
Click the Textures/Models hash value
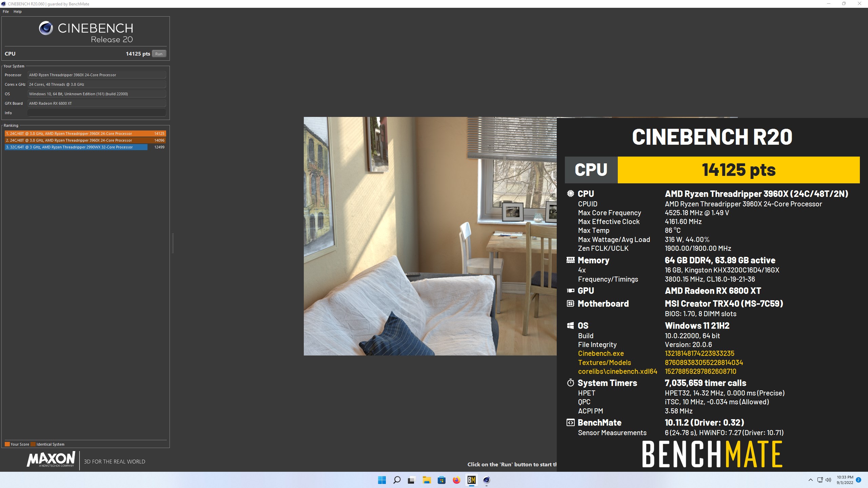point(704,362)
